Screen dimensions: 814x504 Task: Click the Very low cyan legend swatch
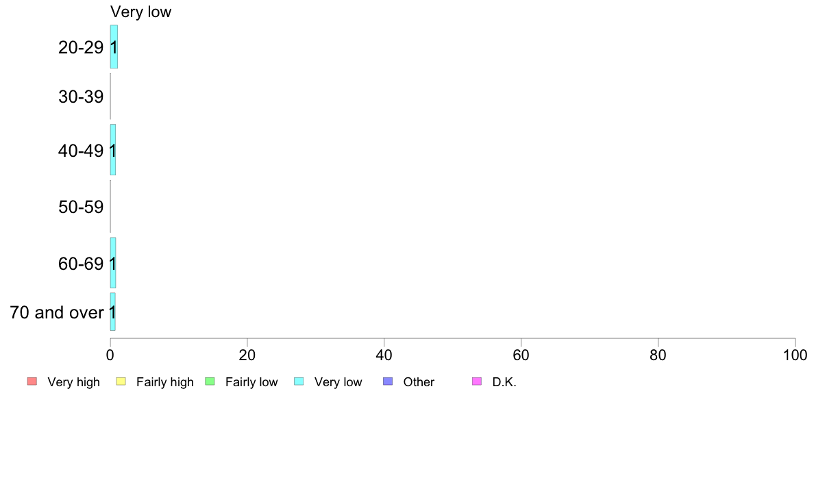(x=299, y=381)
